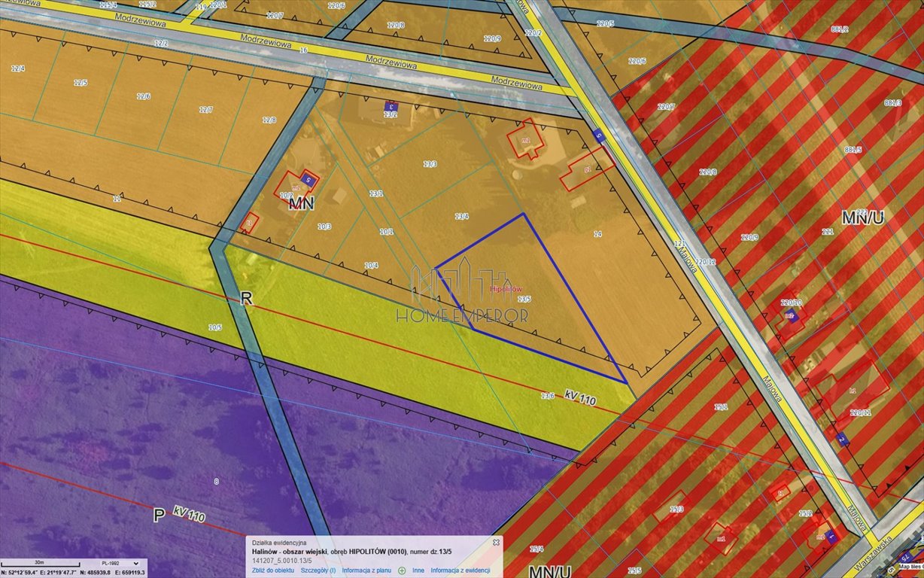Viewport: 924px width, 578px height.
Task: Click the yellow-green R zone label
Action: tap(245, 299)
